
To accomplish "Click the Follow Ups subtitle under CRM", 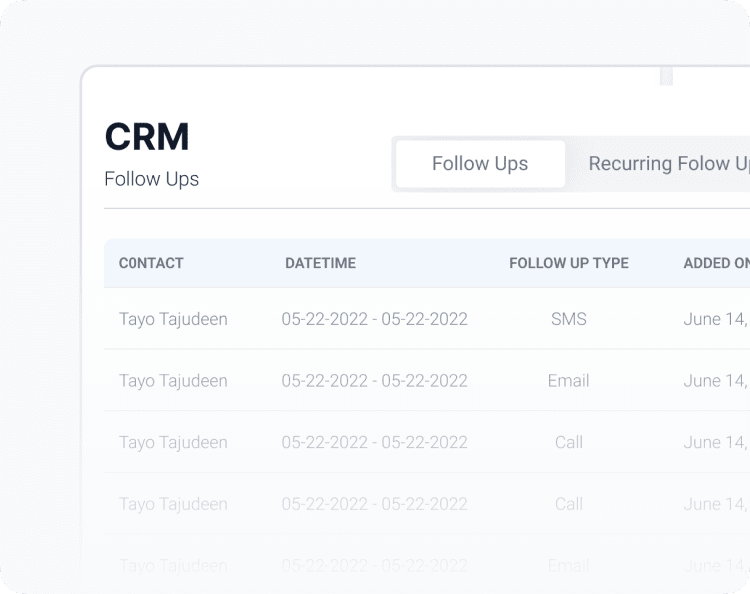I will (151, 179).
